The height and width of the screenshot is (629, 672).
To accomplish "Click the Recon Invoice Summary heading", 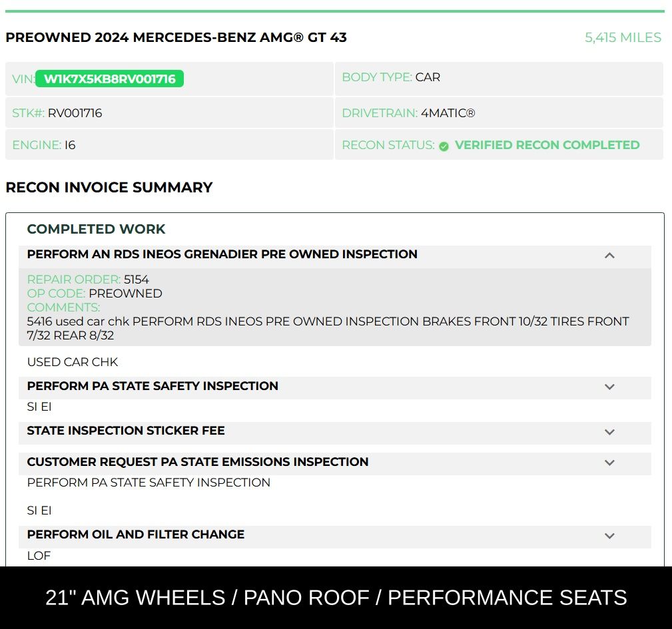I will [109, 188].
